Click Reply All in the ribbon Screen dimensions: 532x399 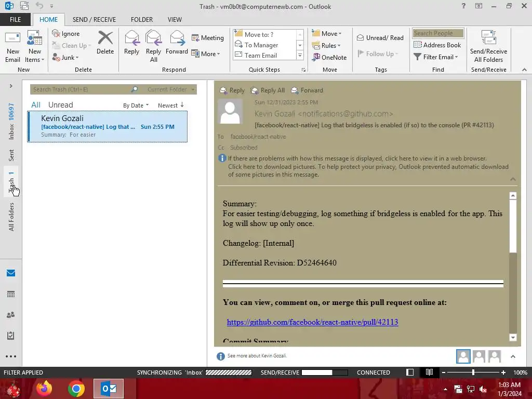[153, 47]
